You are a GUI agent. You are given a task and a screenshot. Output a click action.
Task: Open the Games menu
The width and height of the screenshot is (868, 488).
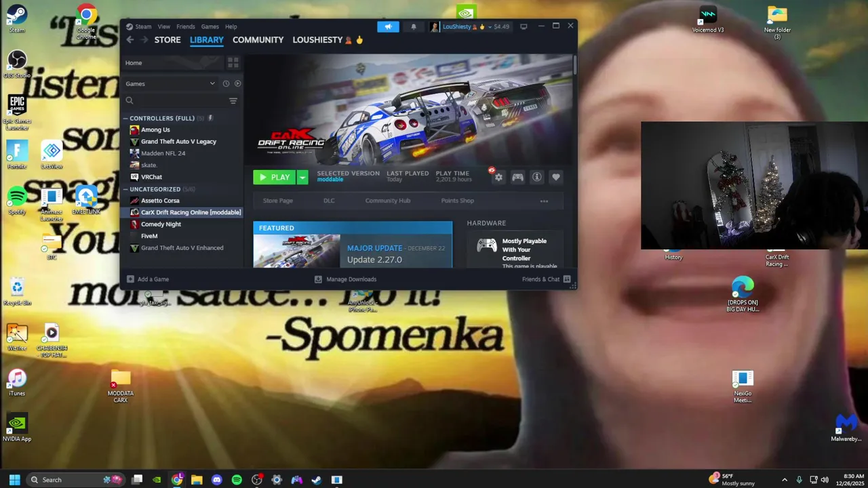click(x=210, y=26)
